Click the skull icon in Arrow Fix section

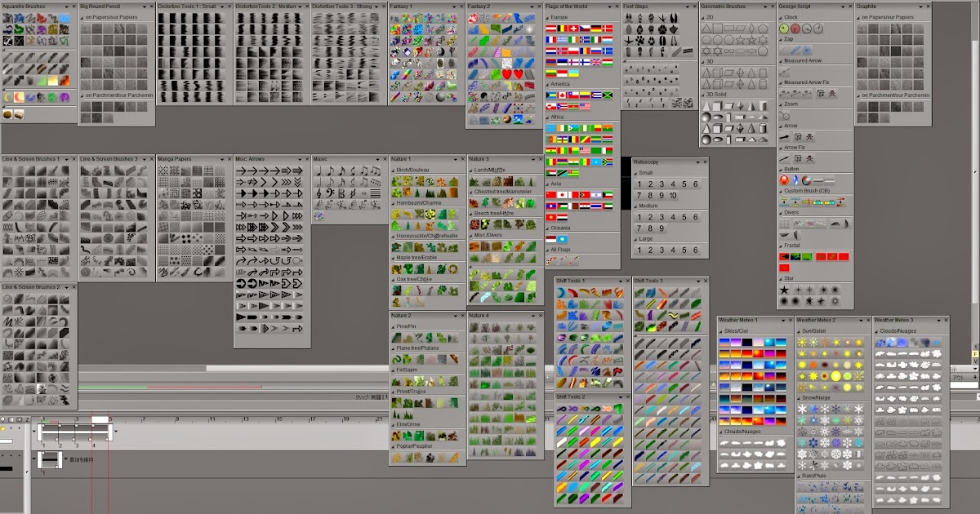click(x=809, y=158)
